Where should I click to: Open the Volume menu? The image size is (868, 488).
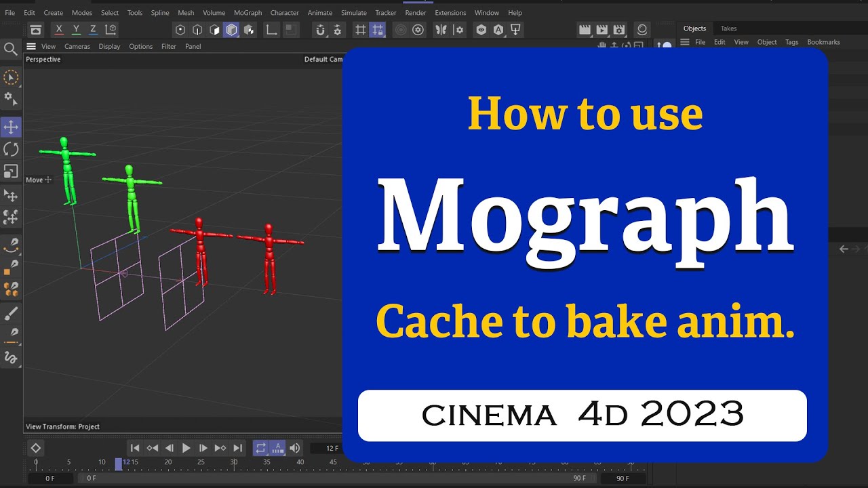(214, 13)
